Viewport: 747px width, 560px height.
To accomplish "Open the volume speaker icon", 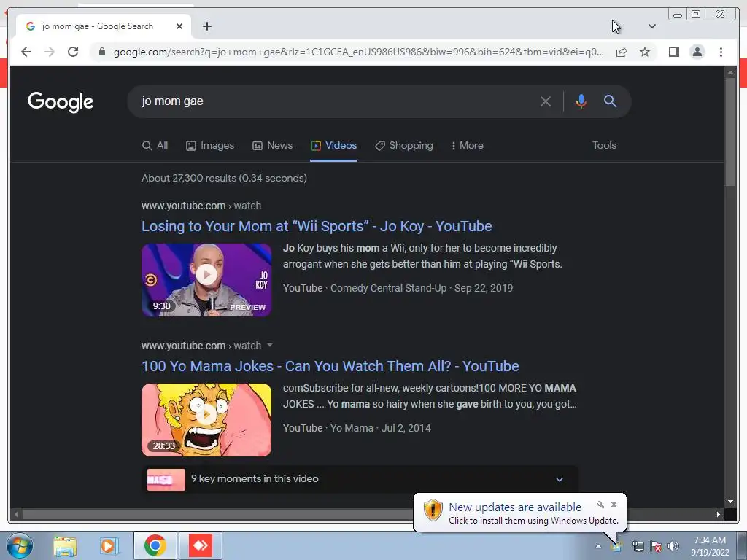I will [x=673, y=546].
